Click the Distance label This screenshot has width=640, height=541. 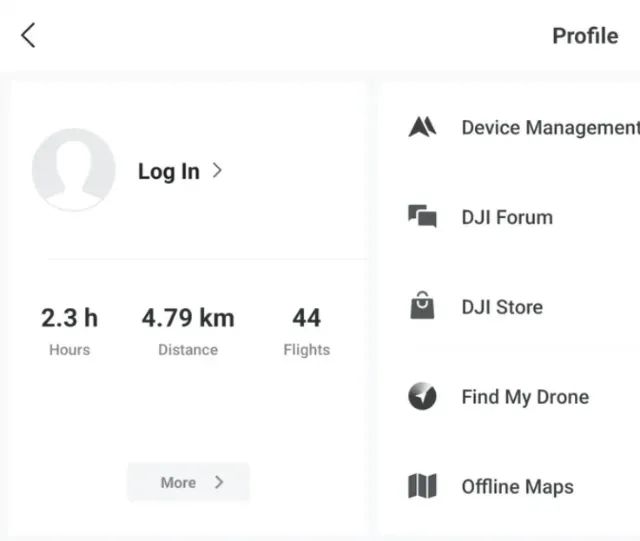188,350
